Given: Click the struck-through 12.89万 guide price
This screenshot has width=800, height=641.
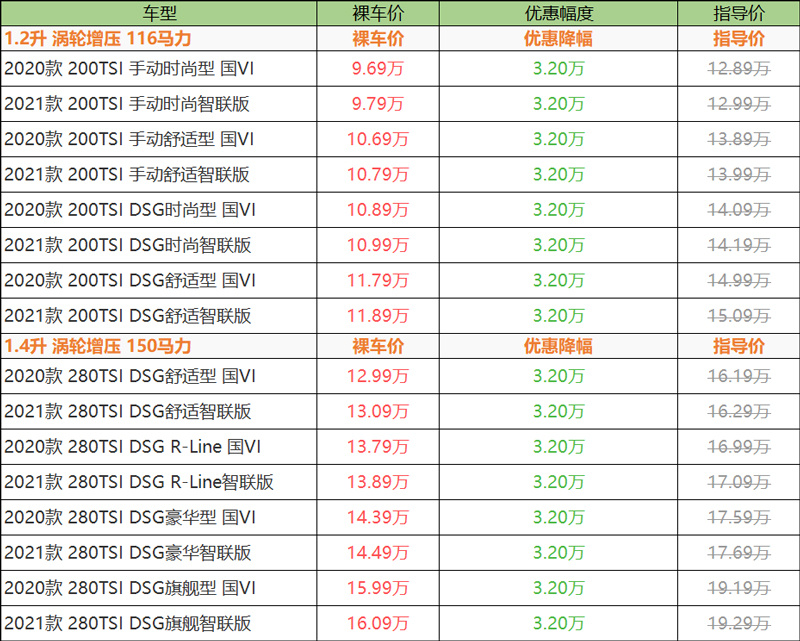Looking at the screenshot, I should (x=739, y=68).
